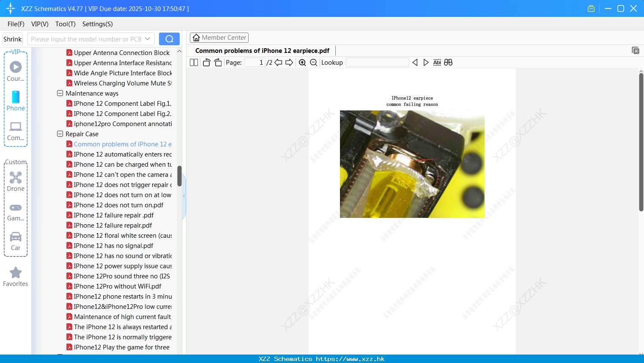Click the Shrink button

point(12,39)
